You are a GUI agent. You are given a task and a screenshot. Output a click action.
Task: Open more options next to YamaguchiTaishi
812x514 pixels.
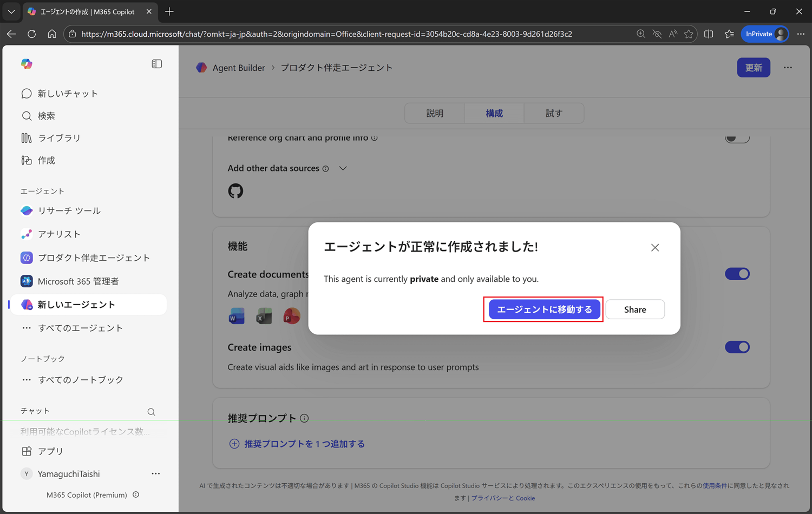tap(156, 474)
